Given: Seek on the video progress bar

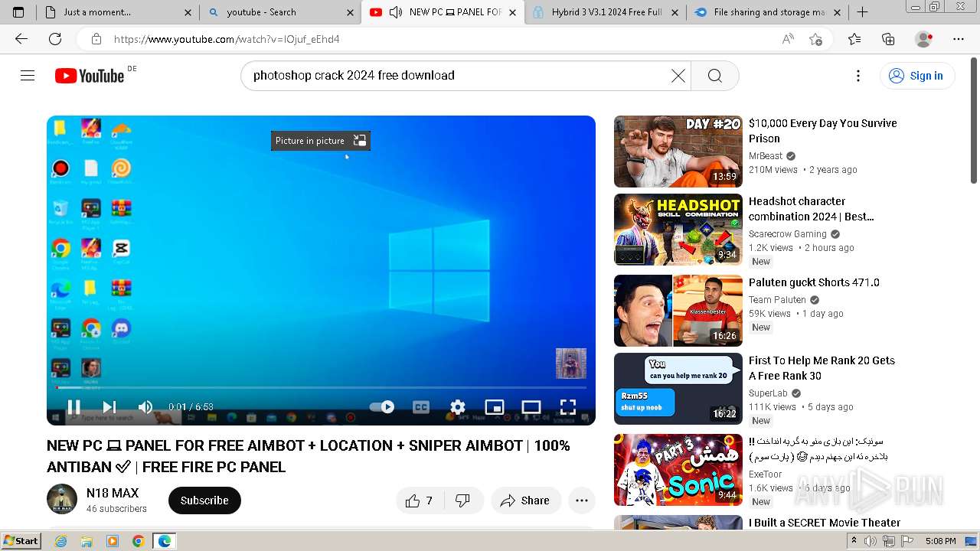Looking at the screenshot, I should [x=321, y=387].
